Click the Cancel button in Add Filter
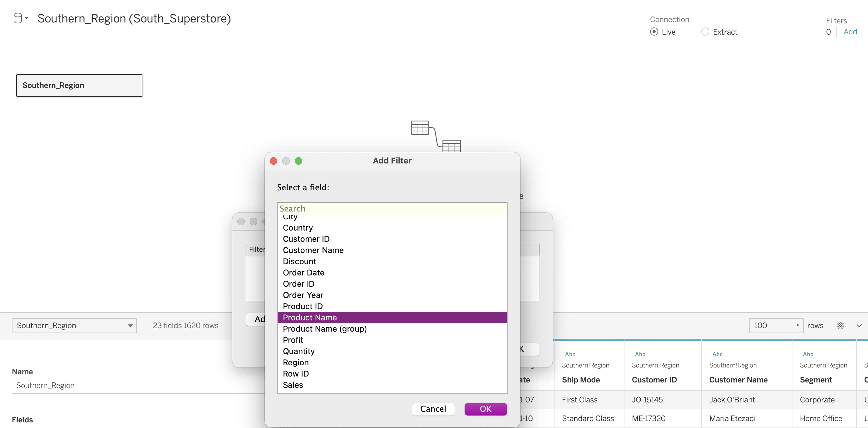The height and width of the screenshot is (428, 868). coord(433,409)
